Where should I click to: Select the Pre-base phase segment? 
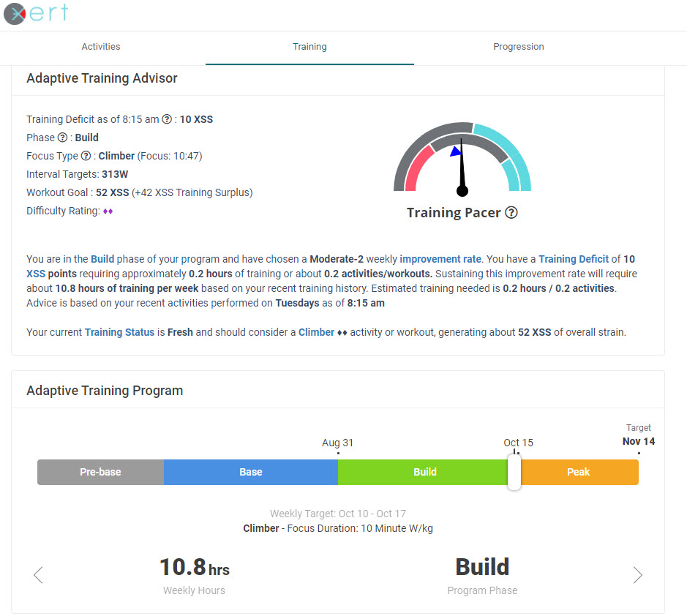coord(100,472)
